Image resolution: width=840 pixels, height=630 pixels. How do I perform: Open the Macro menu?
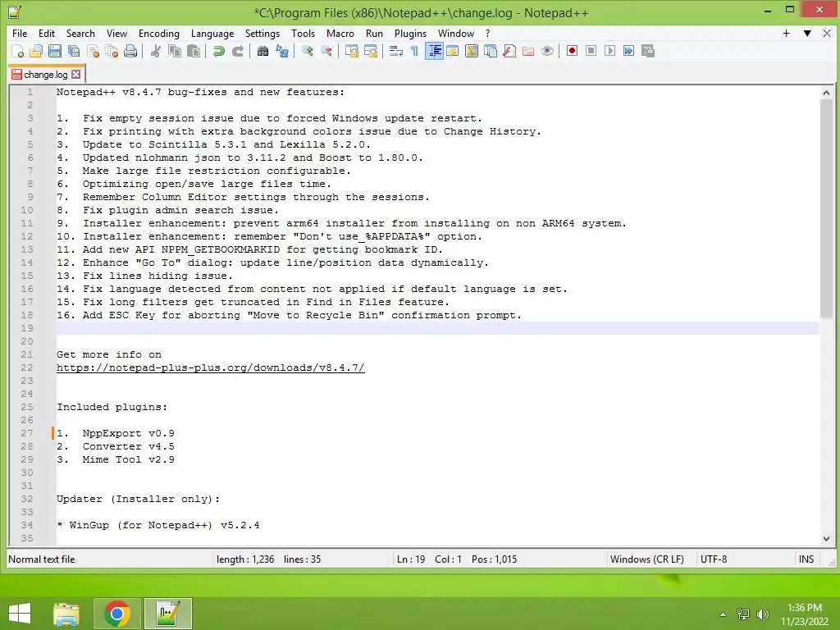tap(340, 33)
